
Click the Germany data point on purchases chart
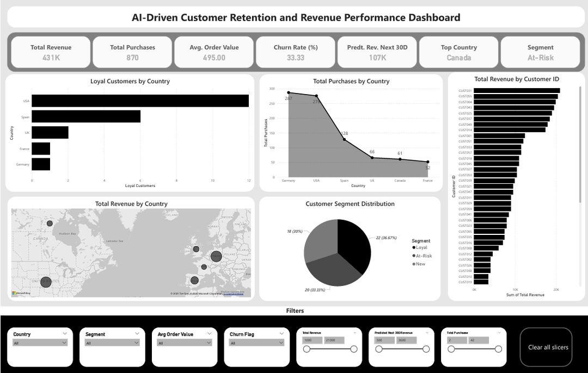pyautogui.click(x=289, y=92)
